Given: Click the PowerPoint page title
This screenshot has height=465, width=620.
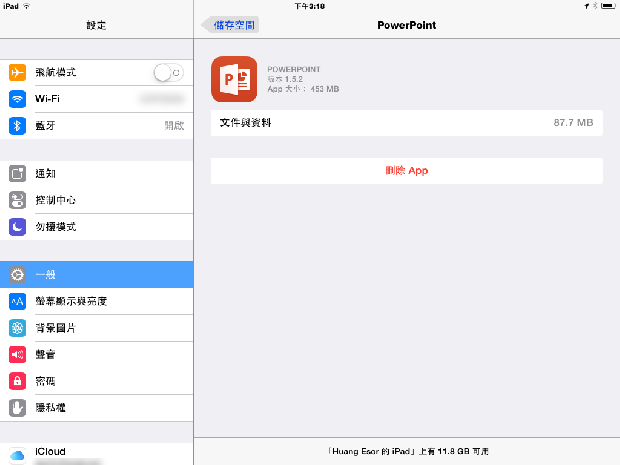Looking at the screenshot, I should click(x=406, y=25).
